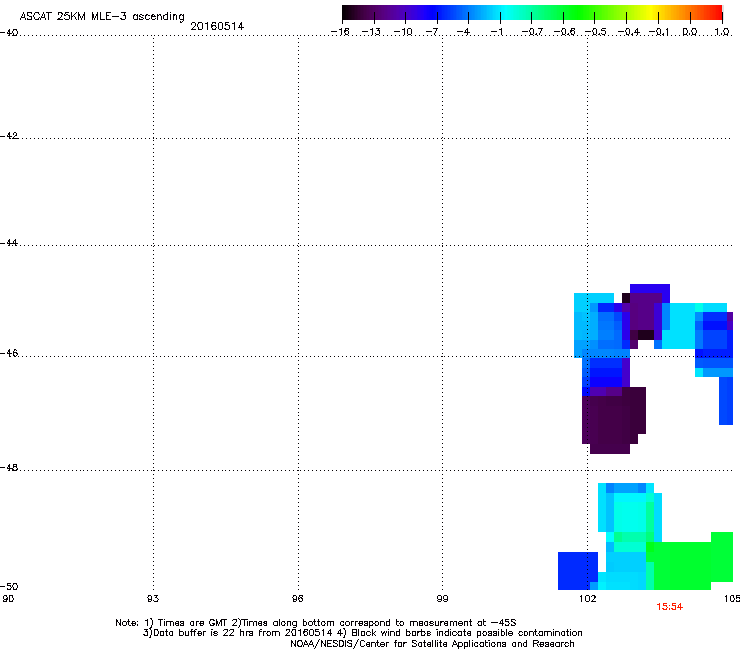
Task: Click the '-44' latitude axis label
Action: [9, 243]
